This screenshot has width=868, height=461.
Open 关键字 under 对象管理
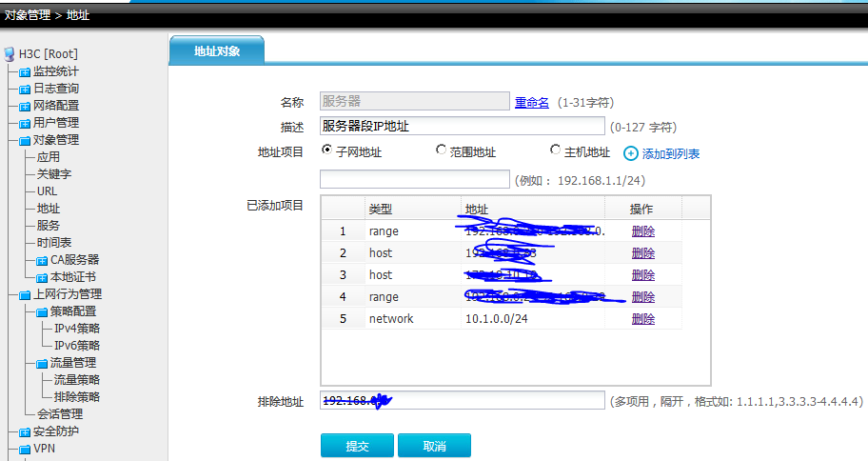coord(54,174)
